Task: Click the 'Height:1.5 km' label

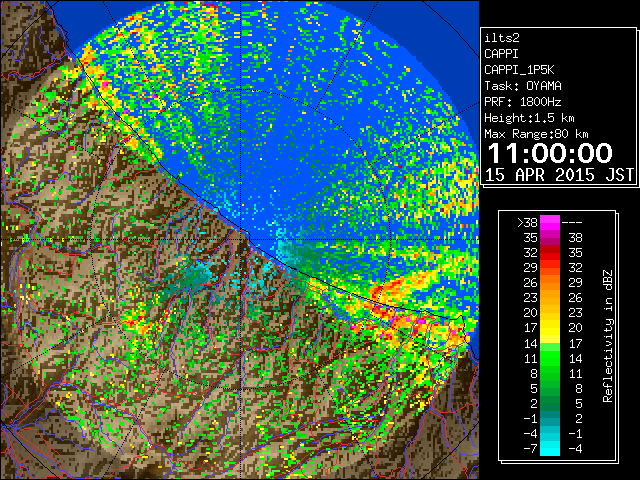Action: tap(529, 118)
